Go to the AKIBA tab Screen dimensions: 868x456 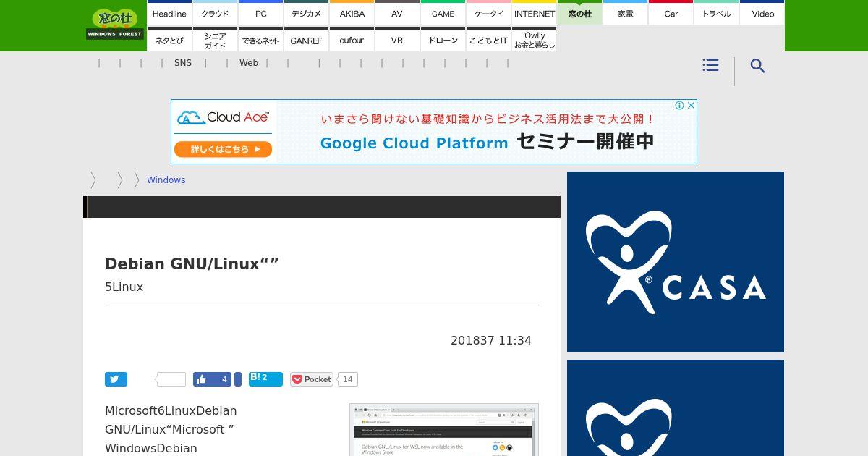[352, 13]
